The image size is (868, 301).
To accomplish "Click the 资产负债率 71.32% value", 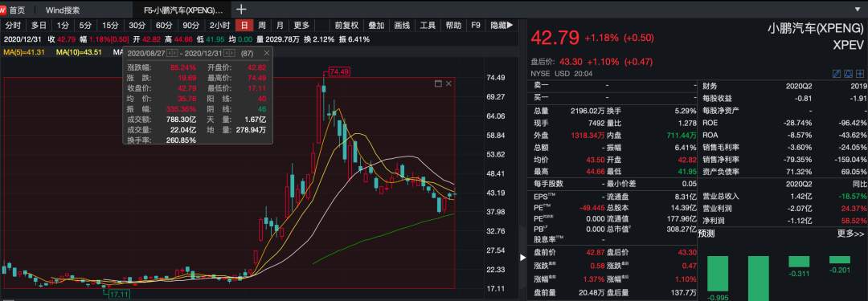I will click(x=800, y=172).
